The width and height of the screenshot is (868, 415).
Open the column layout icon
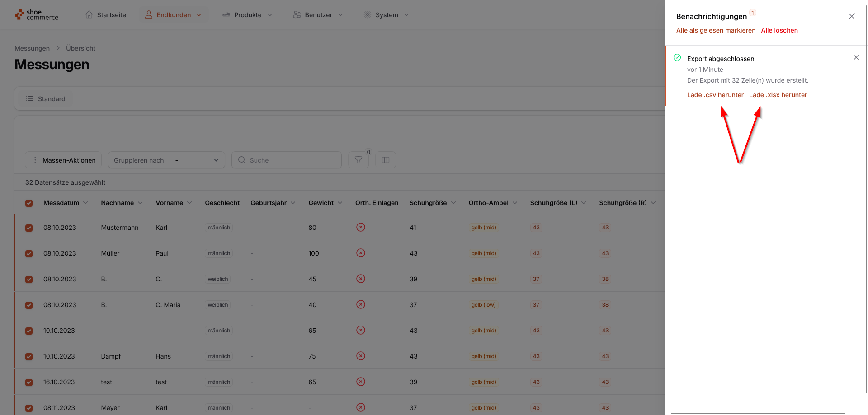click(x=385, y=160)
